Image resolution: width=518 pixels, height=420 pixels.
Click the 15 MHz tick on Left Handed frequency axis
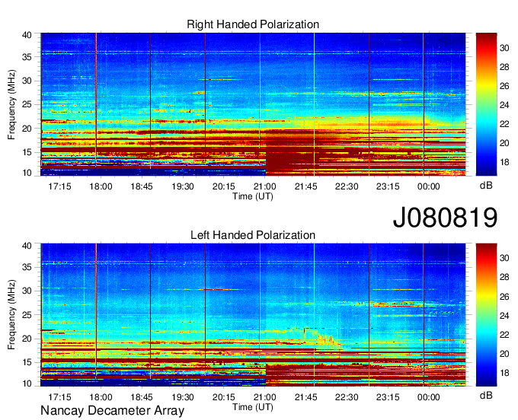pyautogui.click(x=27, y=363)
